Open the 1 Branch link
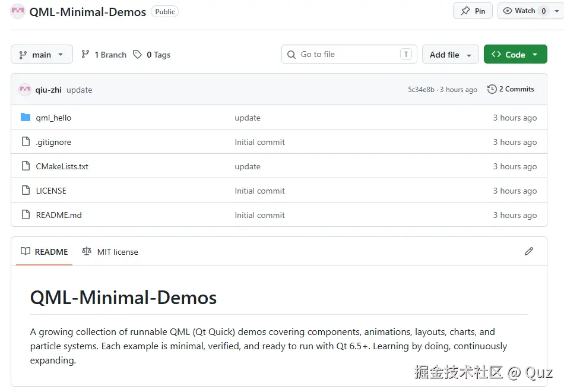Screen dimensions: 564x392 104,55
